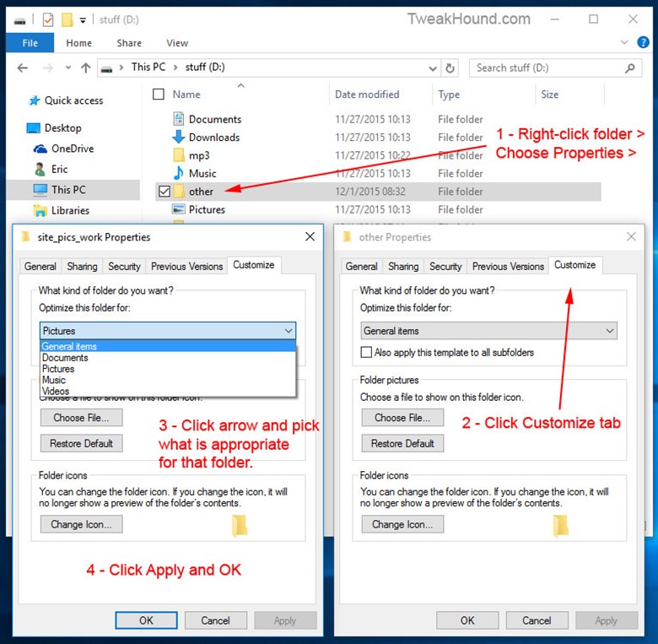Click the Search stuff (D:) field
658x644 pixels.
555,68
